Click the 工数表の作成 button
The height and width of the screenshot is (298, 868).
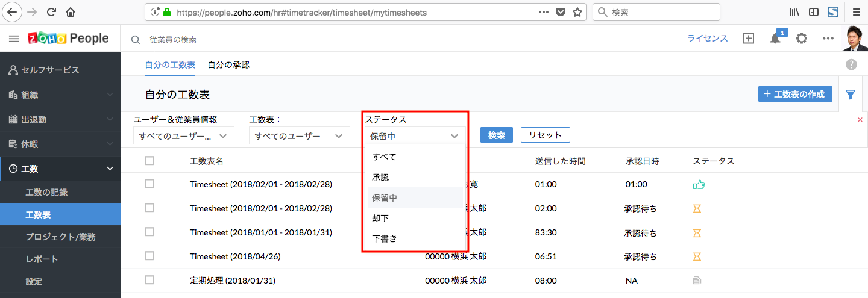tap(795, 94)
